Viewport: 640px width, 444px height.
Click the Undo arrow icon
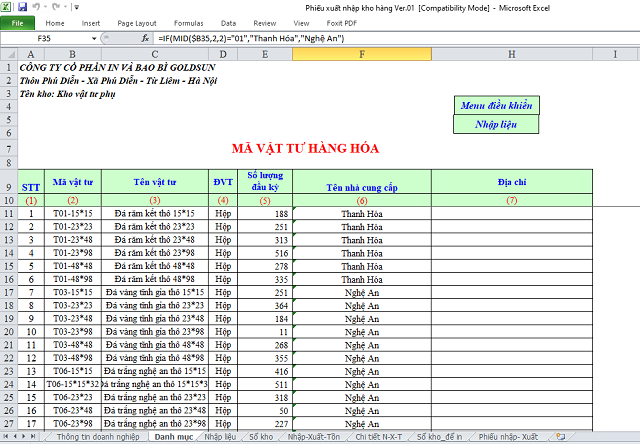pyautogui.click(x=39, y=6)
